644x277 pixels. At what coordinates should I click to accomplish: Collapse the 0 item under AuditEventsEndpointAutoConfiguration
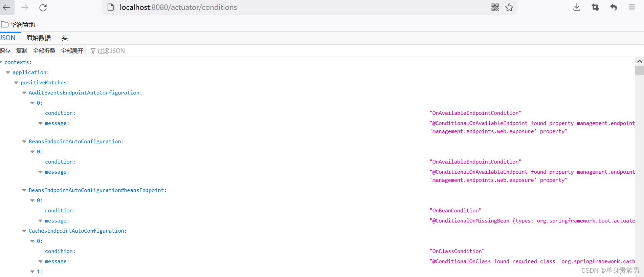pos(32,103)
